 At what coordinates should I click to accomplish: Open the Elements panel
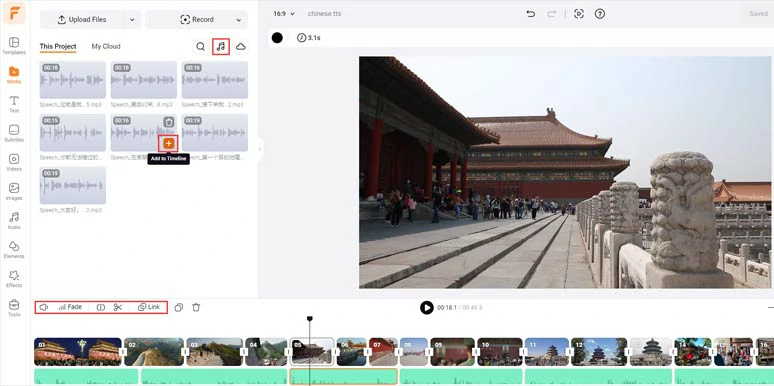pos(14,249)
